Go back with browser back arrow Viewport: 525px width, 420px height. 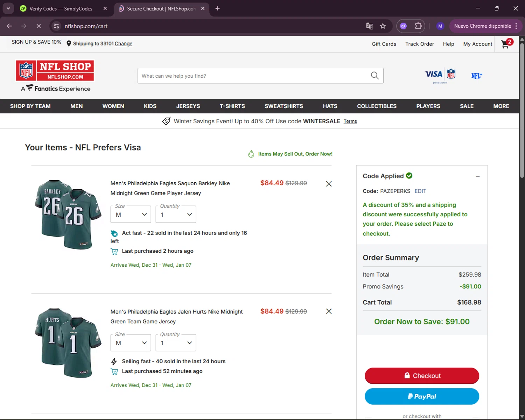[x=9, y=26]
